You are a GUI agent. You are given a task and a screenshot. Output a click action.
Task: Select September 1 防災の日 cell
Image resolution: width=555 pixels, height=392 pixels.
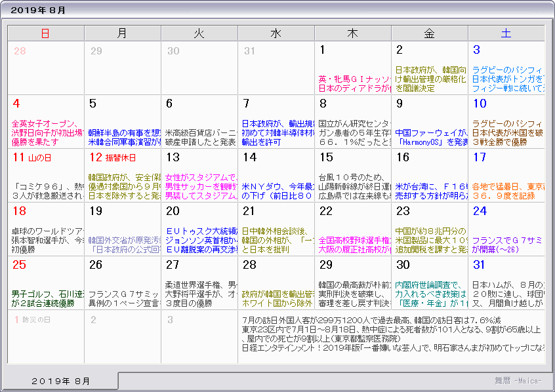(45, 336)
